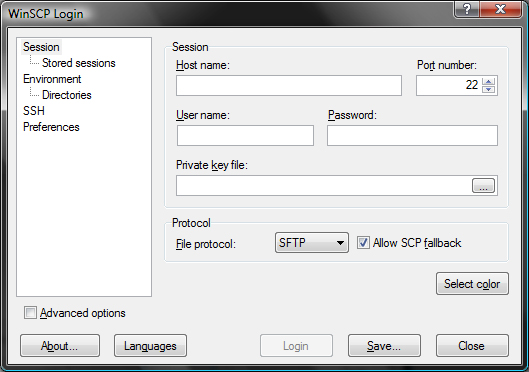Screen dimensions: 529x372
Task: Open the About... dialog
Action: (x=60, y=346)
